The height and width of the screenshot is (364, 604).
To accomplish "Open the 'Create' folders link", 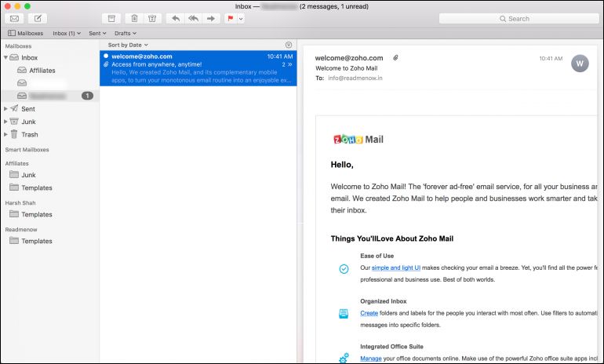I will (369, 313).
